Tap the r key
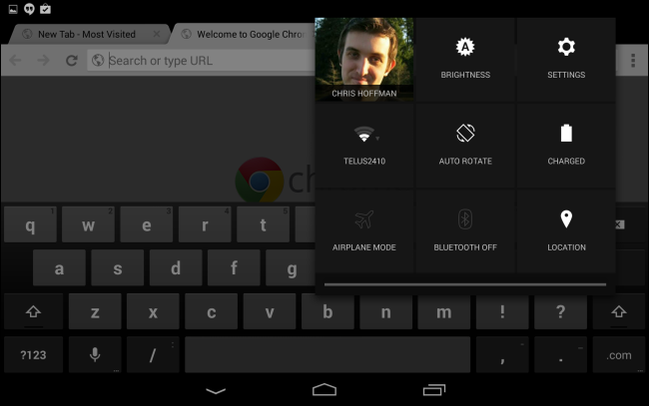 coord(205,224)
